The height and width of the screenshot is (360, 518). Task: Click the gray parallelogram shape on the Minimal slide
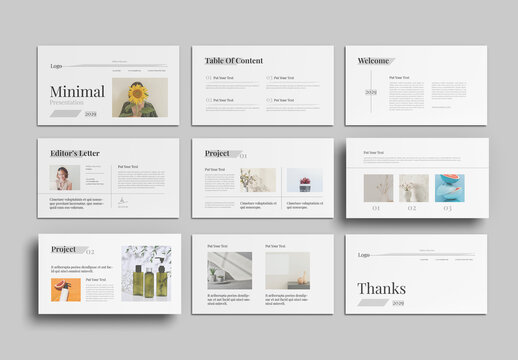(x=66, y=114)
